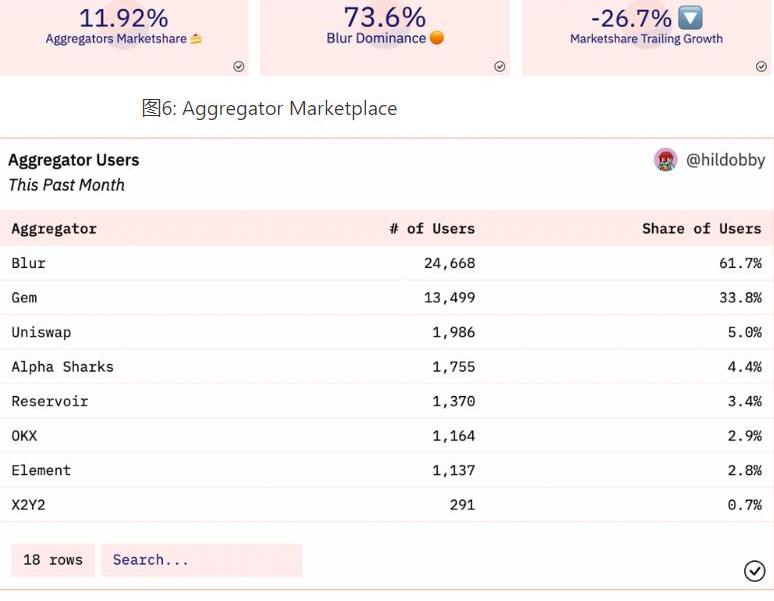
Task: Sort by the Share of Users column
Action: click(x=701, y=228)
